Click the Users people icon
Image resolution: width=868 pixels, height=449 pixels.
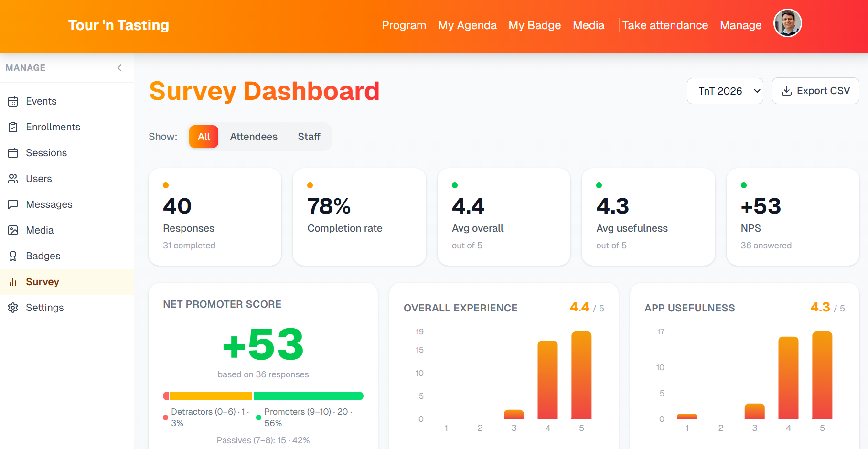(x=13, y=178)
